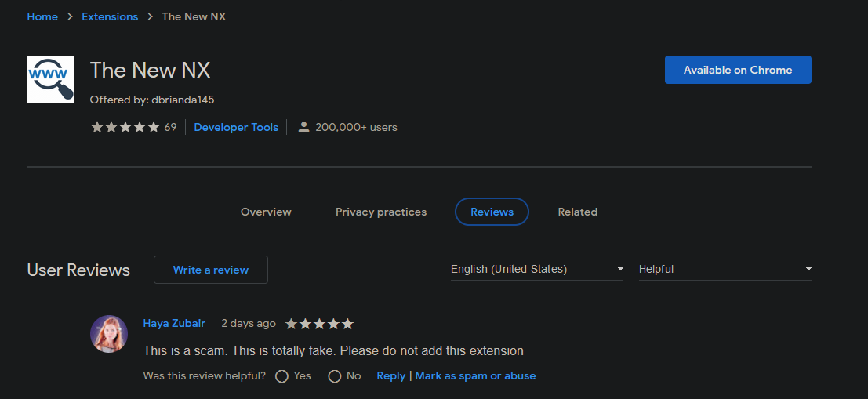The image size is (868, 399).
Task: Switch to the Overview tab
Action: click(x=266, y=212)
